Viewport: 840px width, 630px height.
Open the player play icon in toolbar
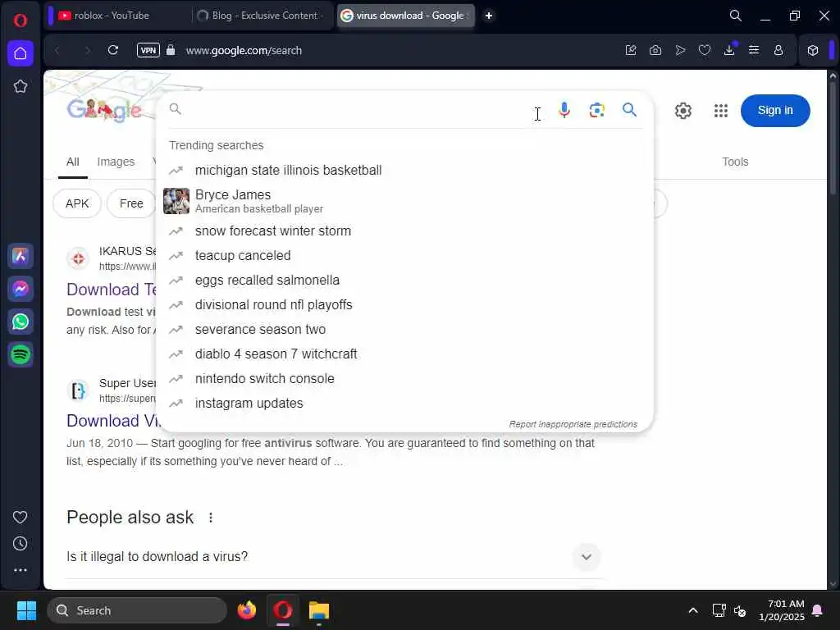pos(680,50)
